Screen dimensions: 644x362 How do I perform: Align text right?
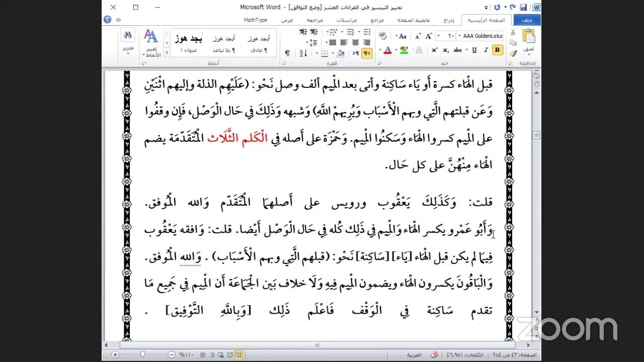click(x=367, y=43)
